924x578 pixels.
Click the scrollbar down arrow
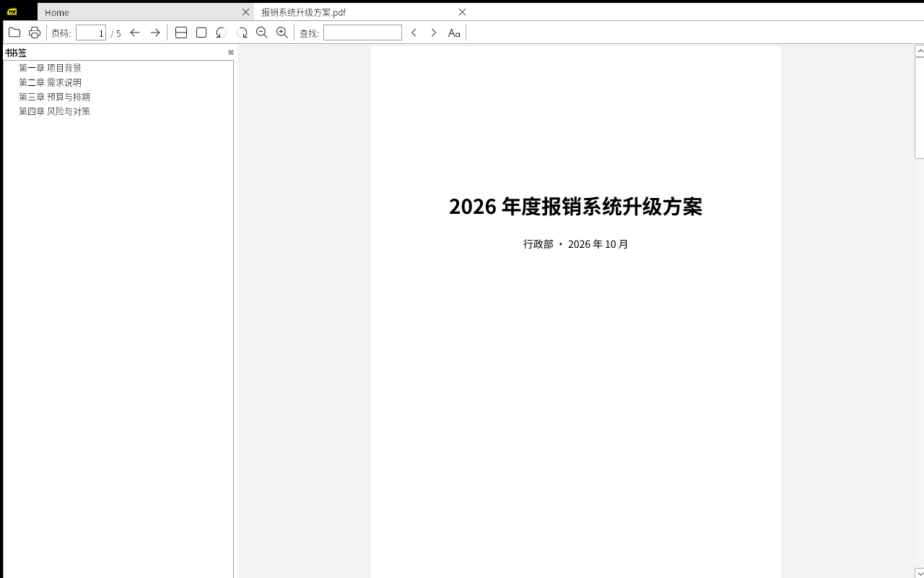coord(920,574)
